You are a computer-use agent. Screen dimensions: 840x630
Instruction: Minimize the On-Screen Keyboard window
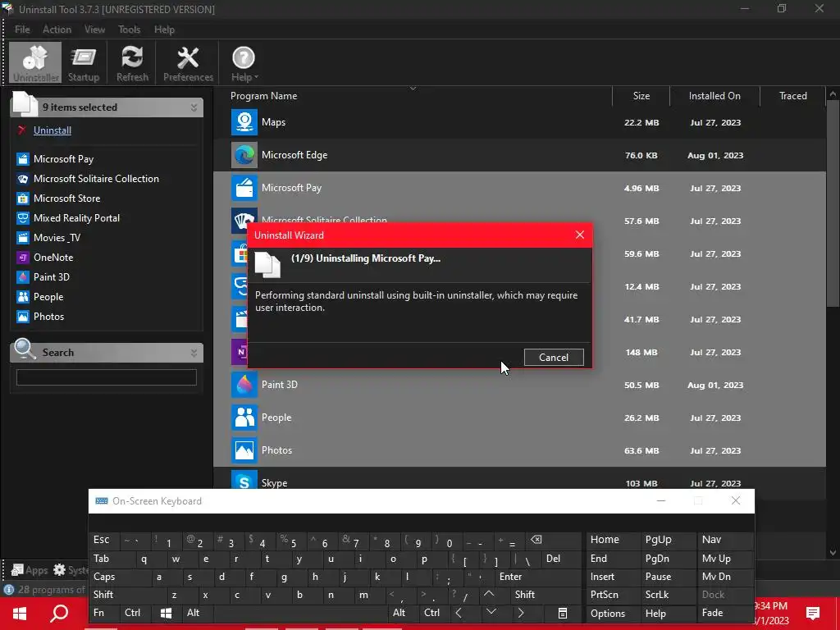tap(661, 501)
